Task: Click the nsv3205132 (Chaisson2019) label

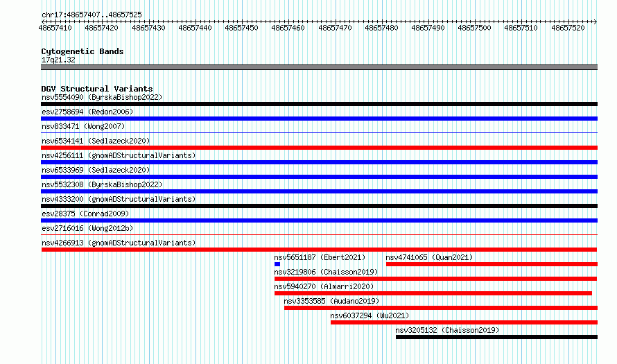Action: coord(447,330)
